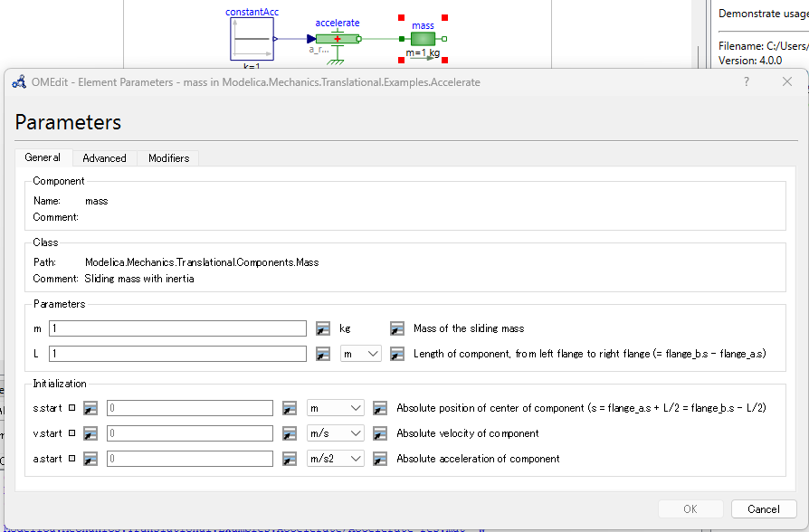Click the icon between v.start checkbox and its field
Screen dimensions: 809x532
[90, 432]
